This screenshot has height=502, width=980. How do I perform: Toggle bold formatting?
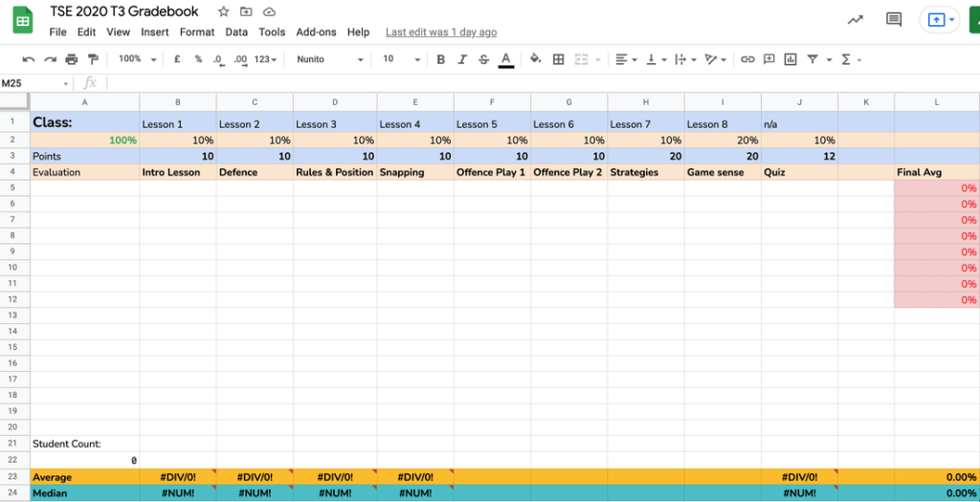pos(441,59)
